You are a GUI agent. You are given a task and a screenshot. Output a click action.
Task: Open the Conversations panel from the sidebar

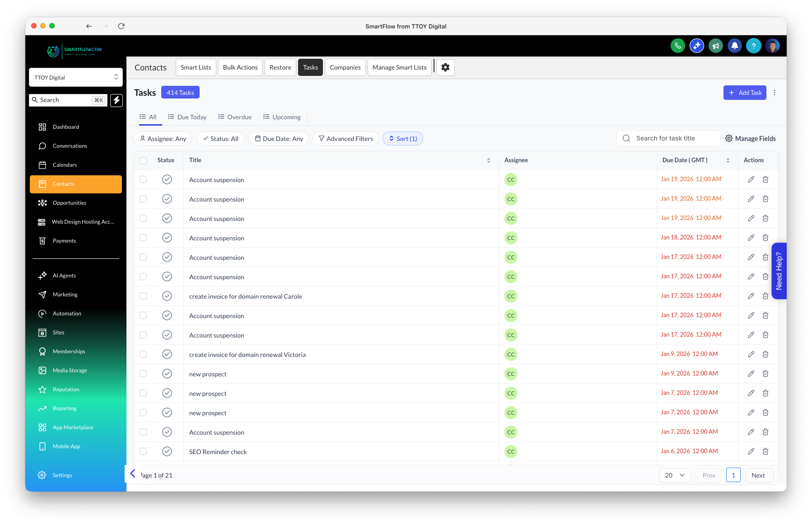70,145
